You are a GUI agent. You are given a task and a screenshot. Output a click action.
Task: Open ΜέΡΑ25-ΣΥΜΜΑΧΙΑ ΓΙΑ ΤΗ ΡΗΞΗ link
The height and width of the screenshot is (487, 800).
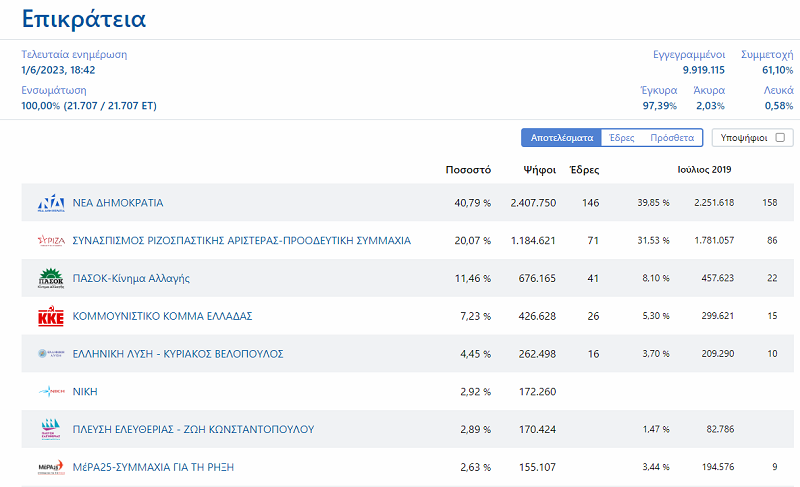click(153, 467)
